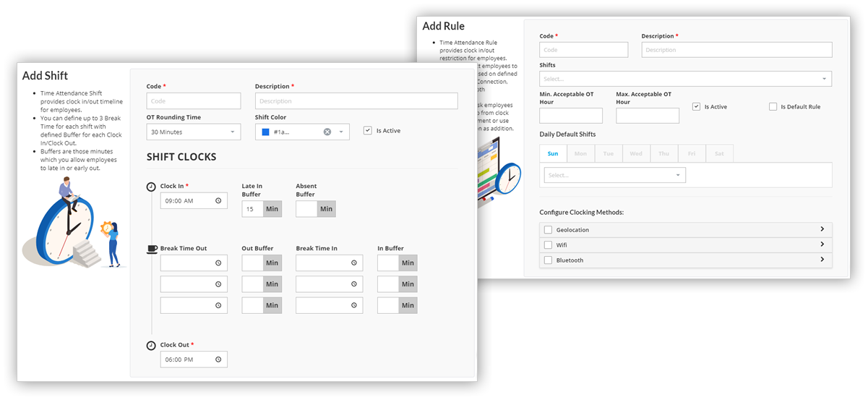The height and width of the screenshot is (400, 868).
Task: Clear the Shift Color with the X icon
Action: point(327,132)
